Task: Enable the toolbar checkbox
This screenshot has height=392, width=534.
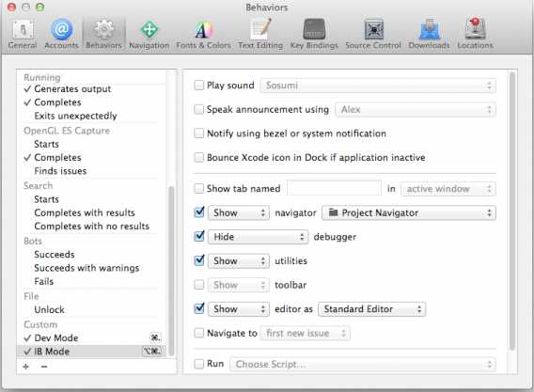Action: click(199, 285)
